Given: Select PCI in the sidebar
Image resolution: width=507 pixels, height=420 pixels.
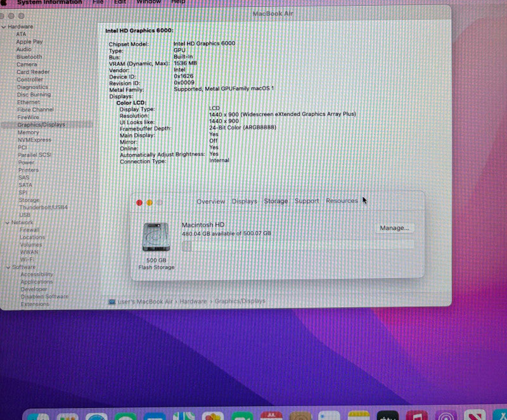Looking at the screenshot, I should (22, 148).
